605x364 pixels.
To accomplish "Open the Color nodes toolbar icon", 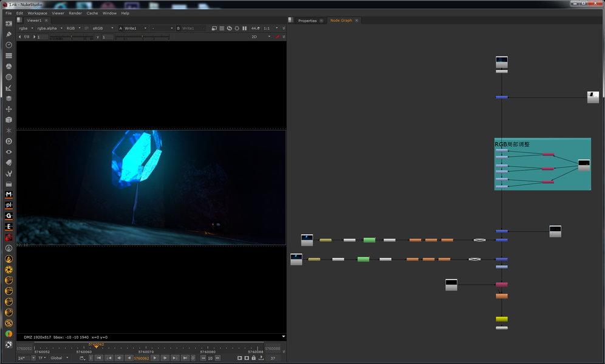I will tap(9, 66).
